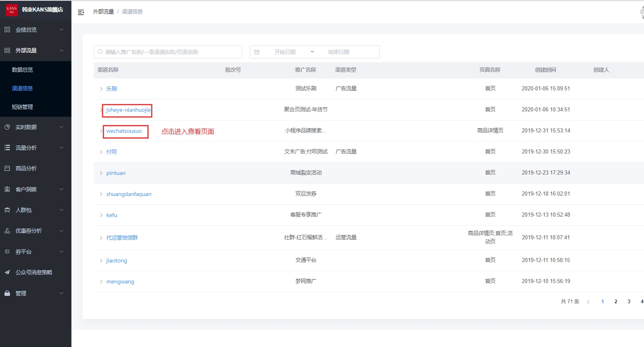Open 短链管理 submenu item
The image size is (644, 347).
pos(23,107)
